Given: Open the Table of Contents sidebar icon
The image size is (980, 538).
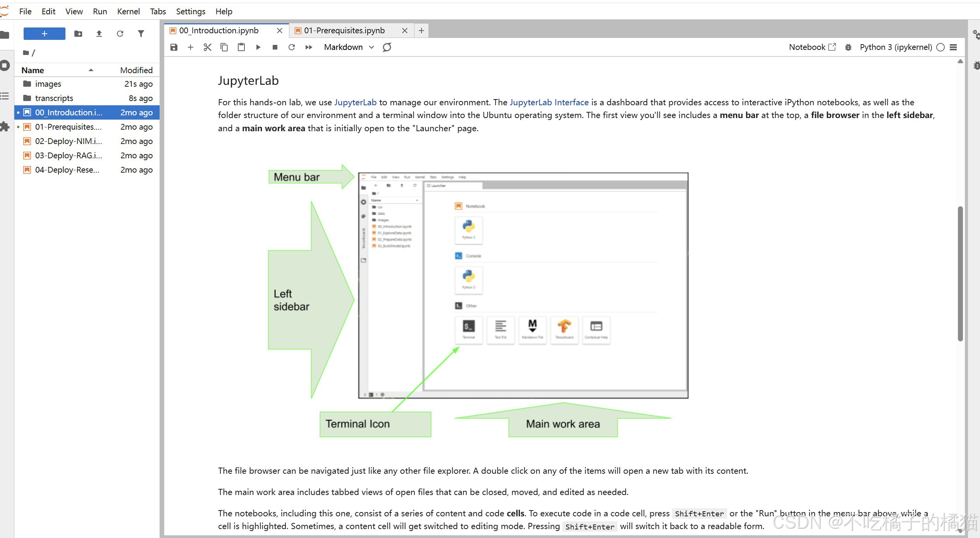Looking at the screenshot, I should tap(5, 96).
